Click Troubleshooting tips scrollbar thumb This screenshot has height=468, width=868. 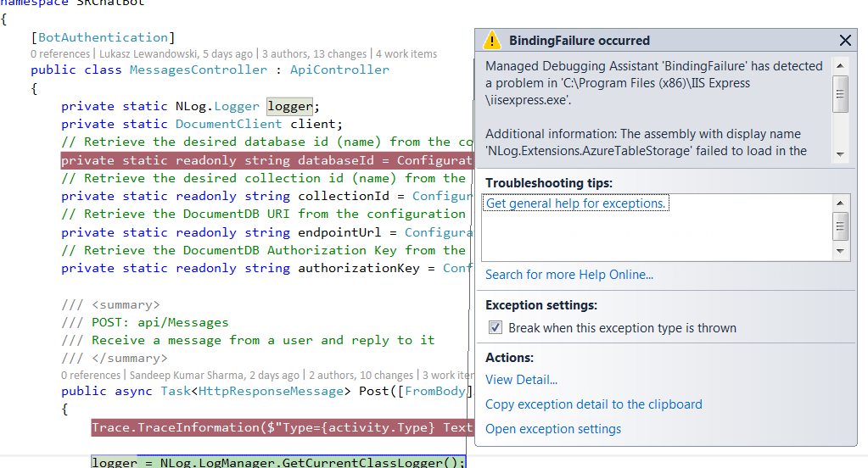840,226
